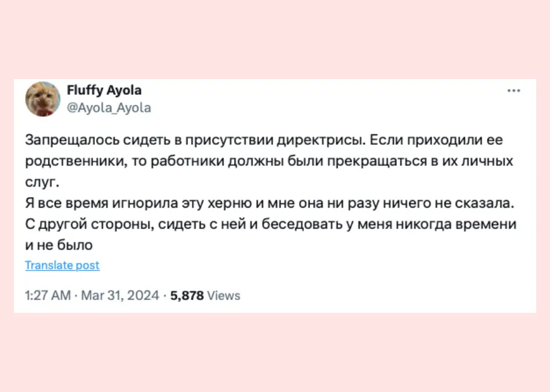Open the Fluffy Ayola display name
The height and width of the screenshot is (392, 550).
(104, 90)
